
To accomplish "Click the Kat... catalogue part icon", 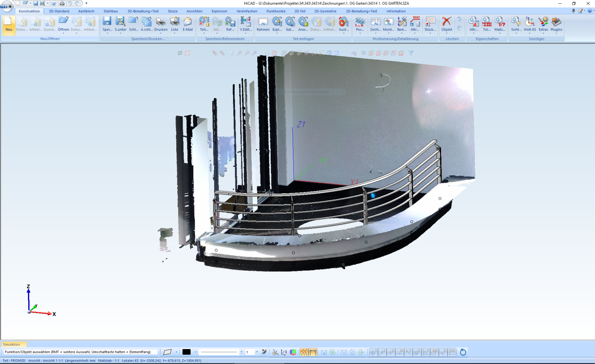I will (290, 22).
